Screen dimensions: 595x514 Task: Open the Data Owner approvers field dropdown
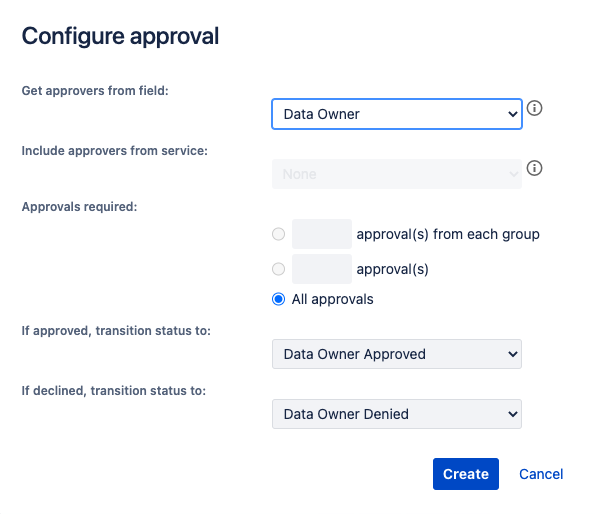[x=397, y=114]
